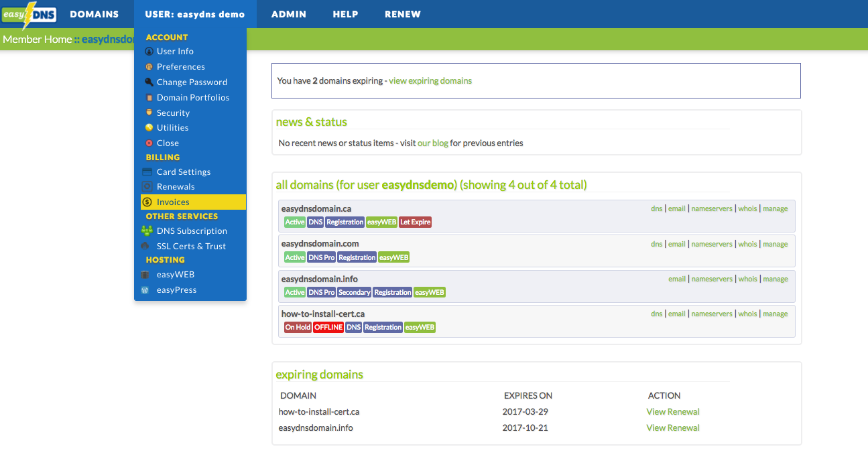Click email link for easydnsdomain.info
Screen dimensions: 868x463
point(677,279)
